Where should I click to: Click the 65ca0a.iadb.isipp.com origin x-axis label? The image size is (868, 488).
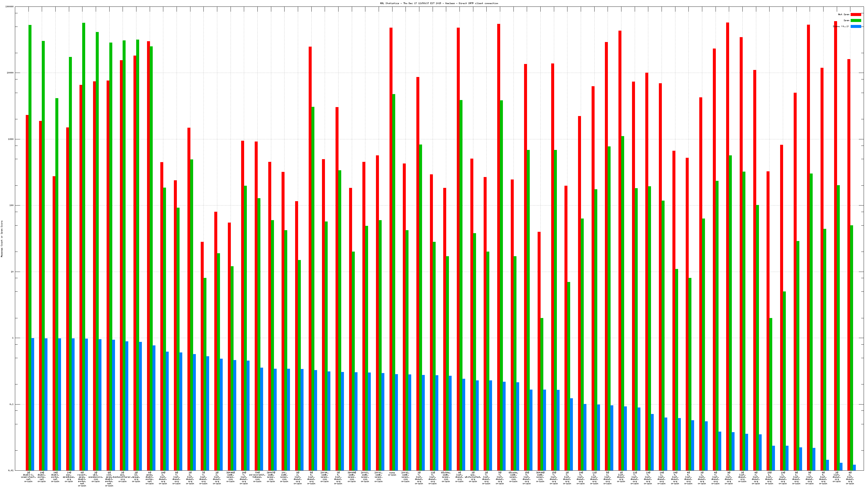pos(513,477)
